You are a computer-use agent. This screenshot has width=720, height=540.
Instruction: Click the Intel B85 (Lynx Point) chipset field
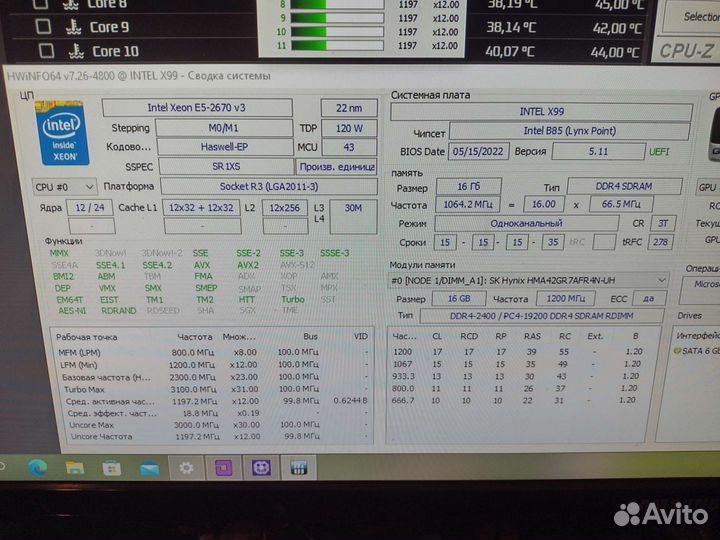(x=569, y=131)
